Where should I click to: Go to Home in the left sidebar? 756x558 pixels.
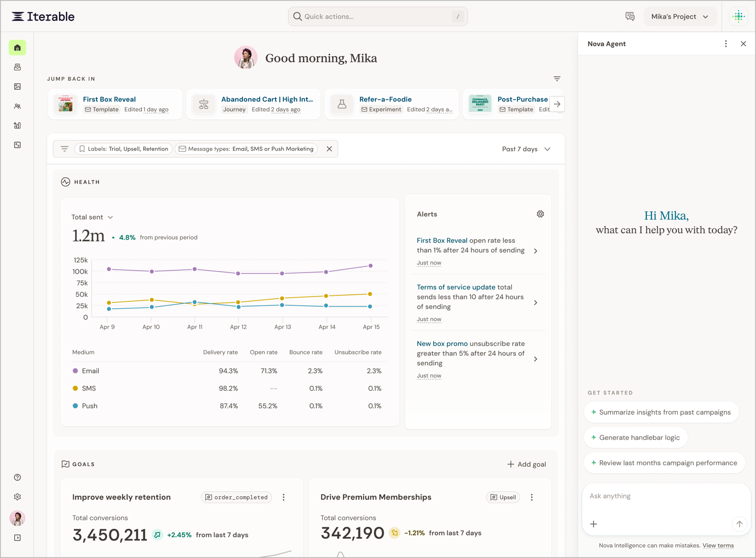18,48
